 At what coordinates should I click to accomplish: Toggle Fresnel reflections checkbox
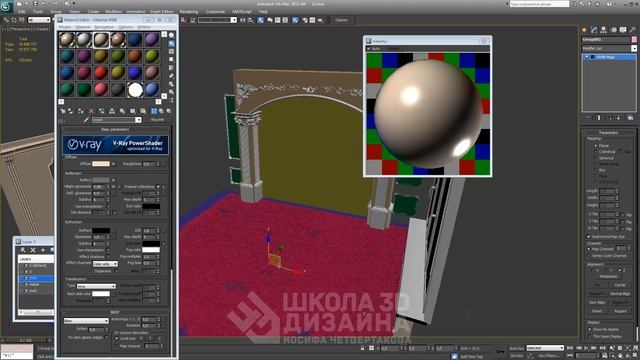point(158,187)
